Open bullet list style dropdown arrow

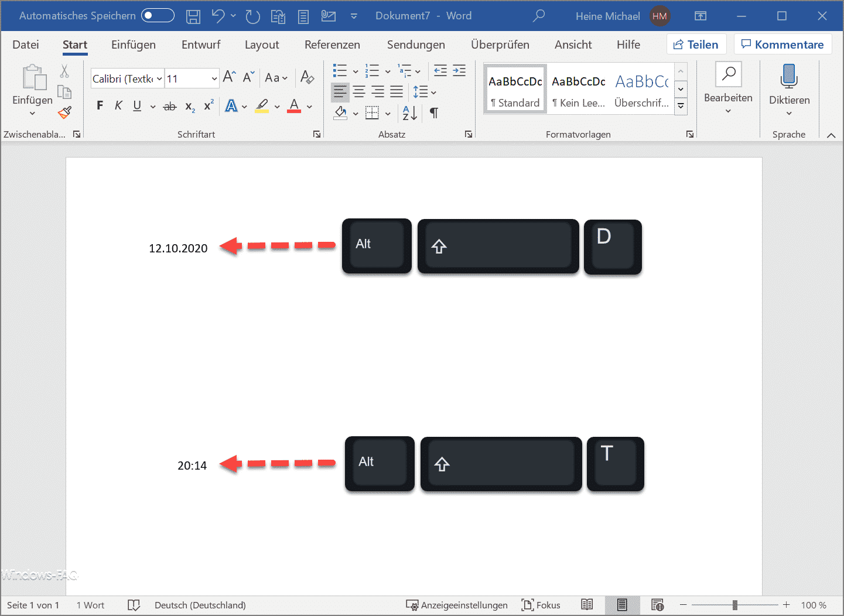(x=356, y=71)
